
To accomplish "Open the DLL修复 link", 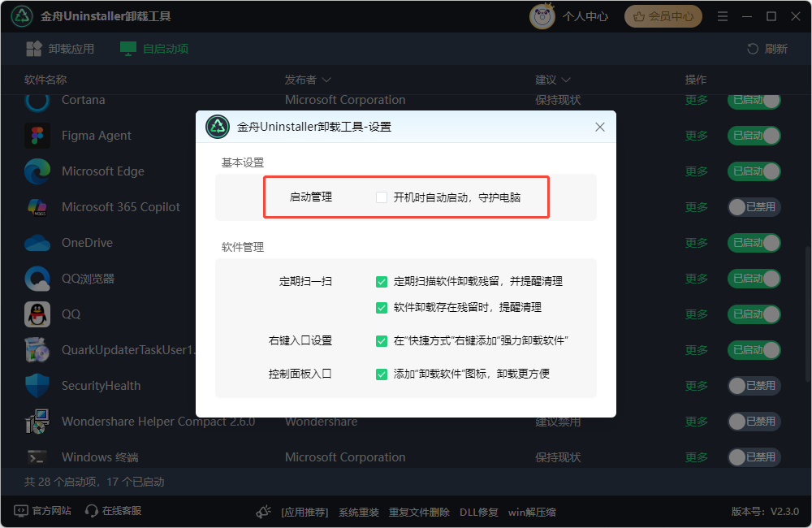I will point(478,513).
